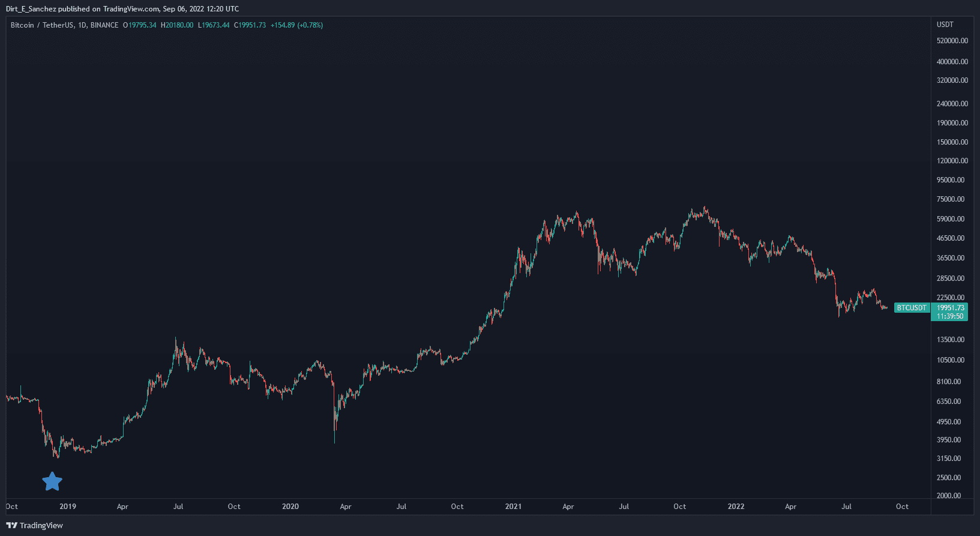This screenshot has width=980, height=536.
Task: Click the 28500.00 price axis label
Action: pos(951,279)
